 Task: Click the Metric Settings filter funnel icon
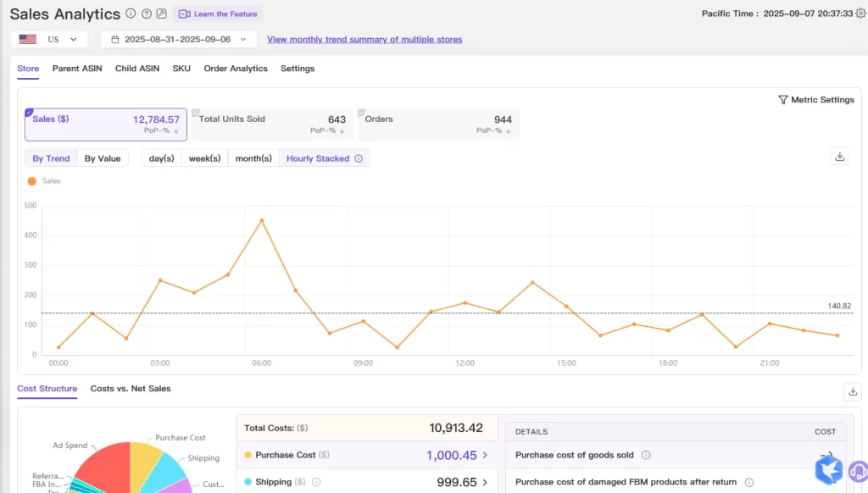click(x=782, y=100)
